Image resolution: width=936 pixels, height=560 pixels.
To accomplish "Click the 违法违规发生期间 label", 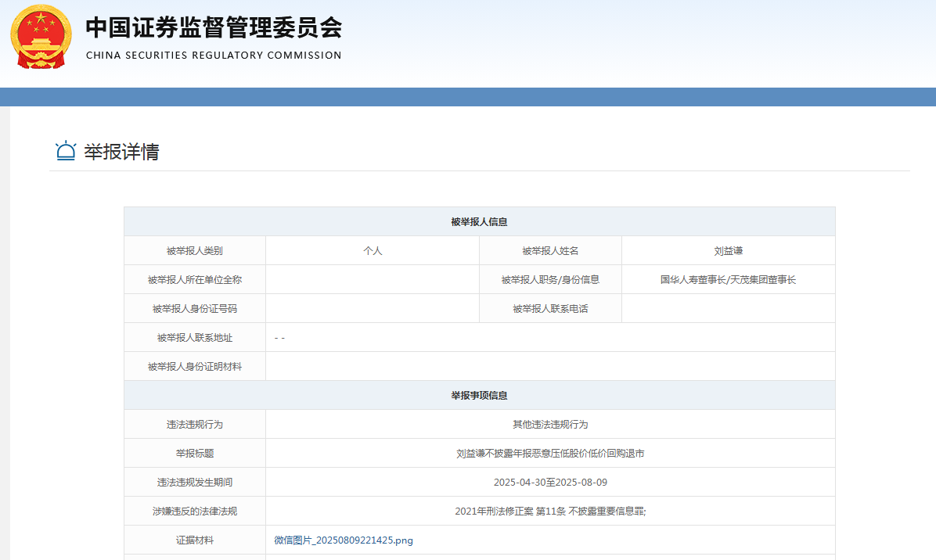I will pos(195,483).
